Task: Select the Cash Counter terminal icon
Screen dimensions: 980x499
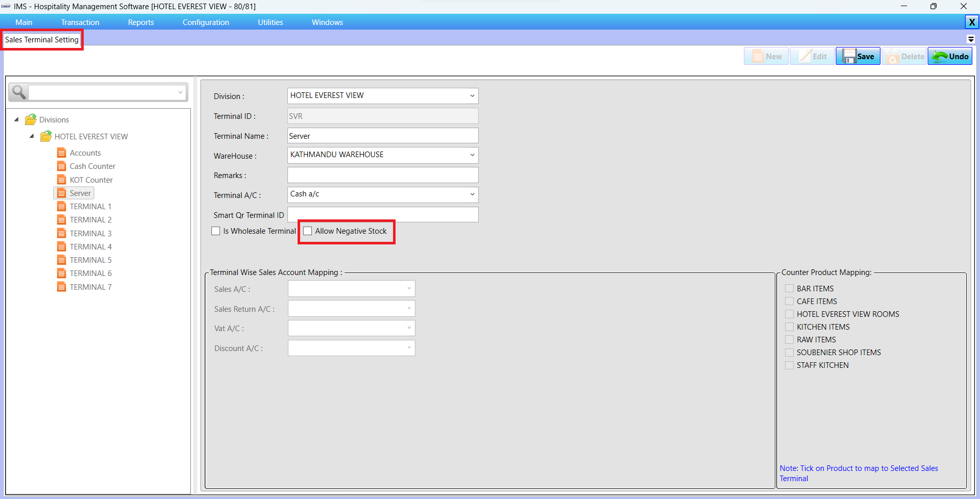Action: pyautogui.click(x=62, y=166)
